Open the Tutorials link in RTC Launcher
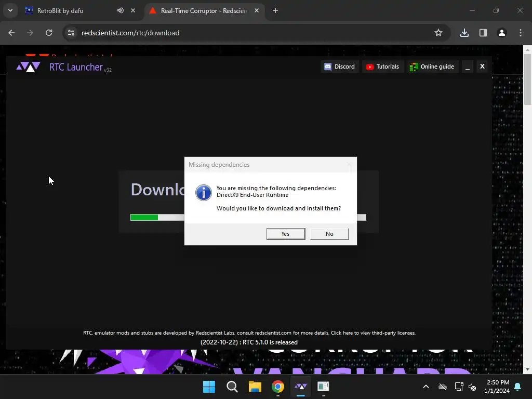 coord(383,66)
